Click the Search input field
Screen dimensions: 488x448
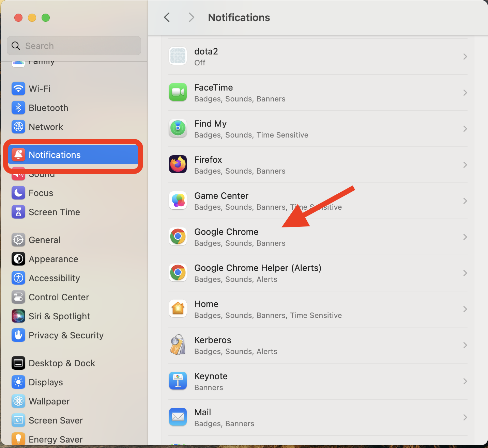[x=74, y=46]
